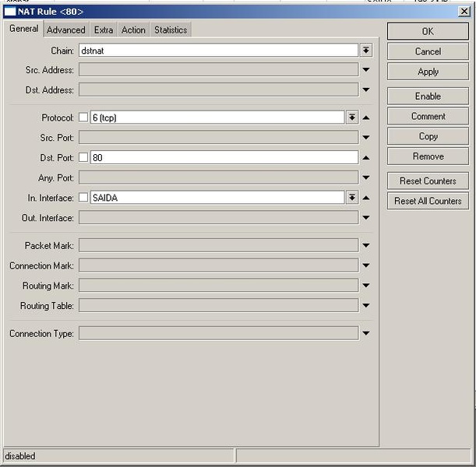Expand the Out. Interface field
The image size is (476, 467).
pos(366,217)
